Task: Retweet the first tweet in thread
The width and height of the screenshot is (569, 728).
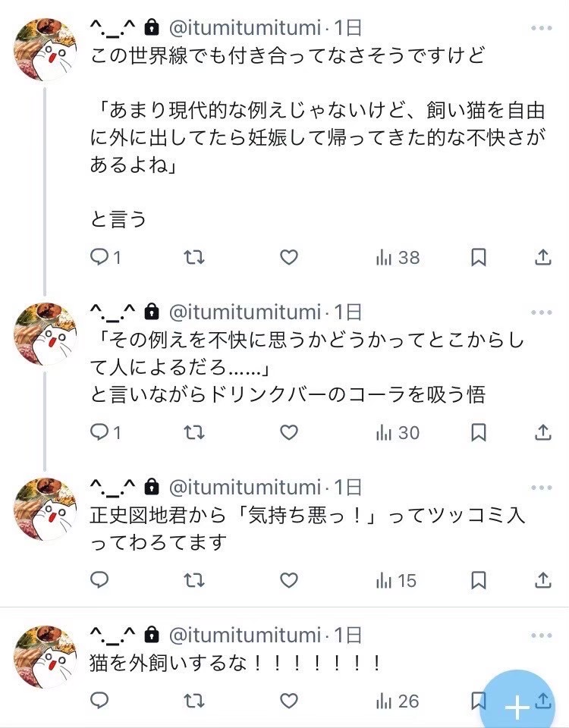Action: click(x=194, y=258)
